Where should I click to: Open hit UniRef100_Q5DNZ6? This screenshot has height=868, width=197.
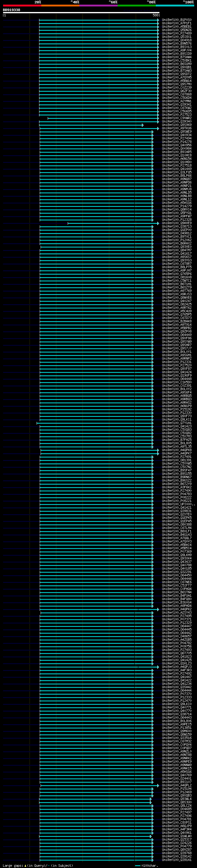(176, 30)
